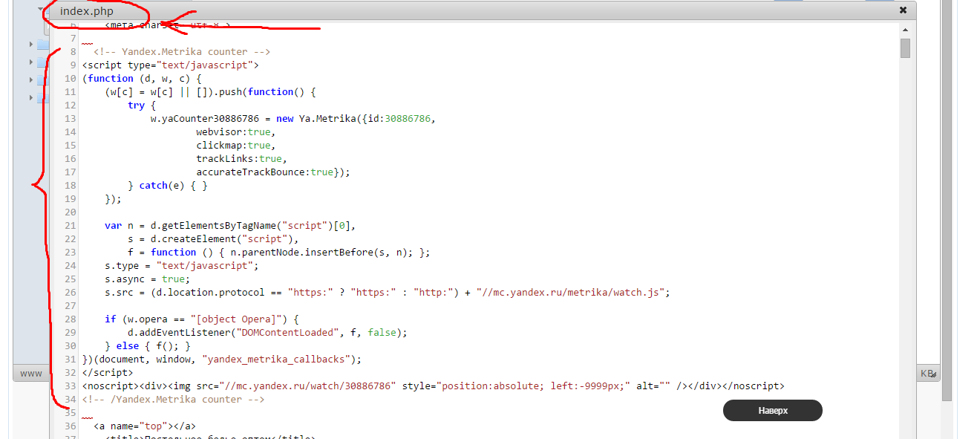Click line number 20 in the gutter

click(70, 212)
